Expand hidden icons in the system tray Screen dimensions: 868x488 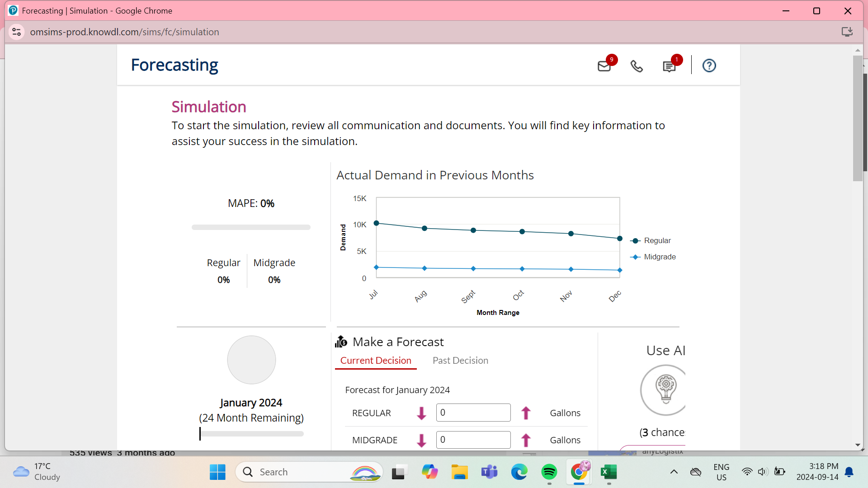point(674,472)
